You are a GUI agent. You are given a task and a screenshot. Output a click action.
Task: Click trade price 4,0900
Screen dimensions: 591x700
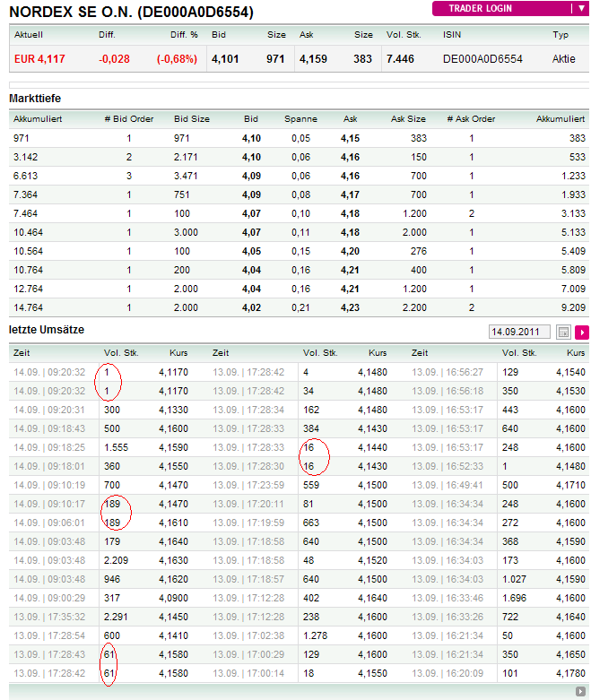pos(173,598)
